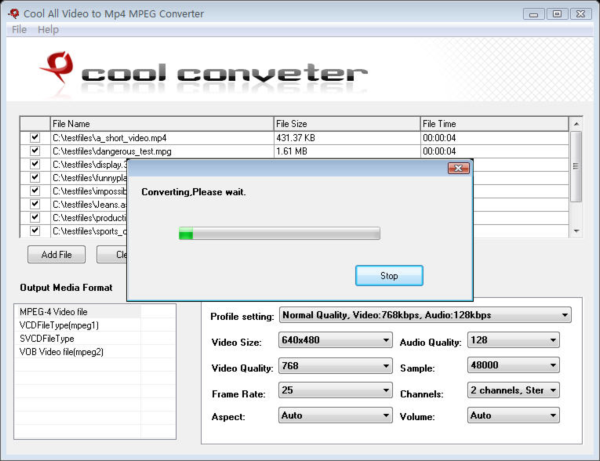
Task: Select VOB Video file(mpeg2) format
Action: [x=61, y=351]
